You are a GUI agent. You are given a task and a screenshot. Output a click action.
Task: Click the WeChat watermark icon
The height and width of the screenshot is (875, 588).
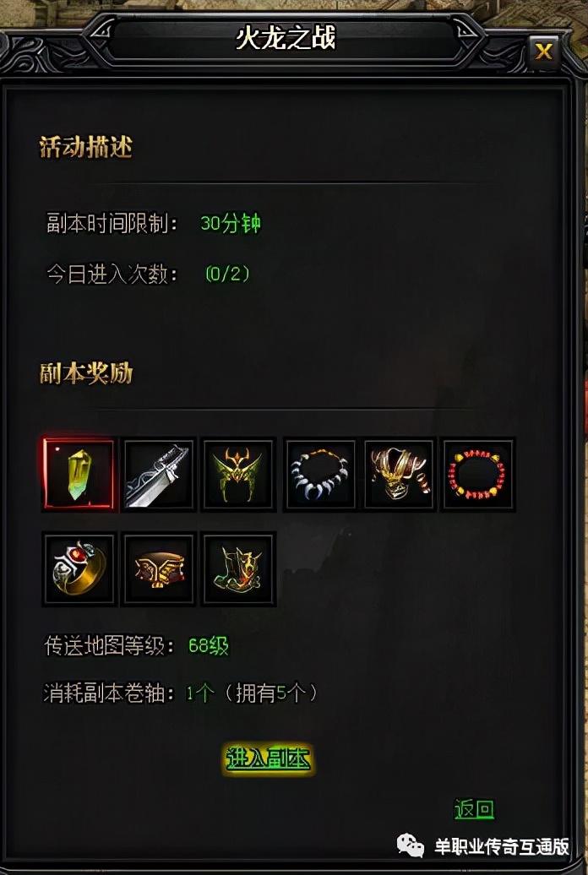(x=411, y=846)
